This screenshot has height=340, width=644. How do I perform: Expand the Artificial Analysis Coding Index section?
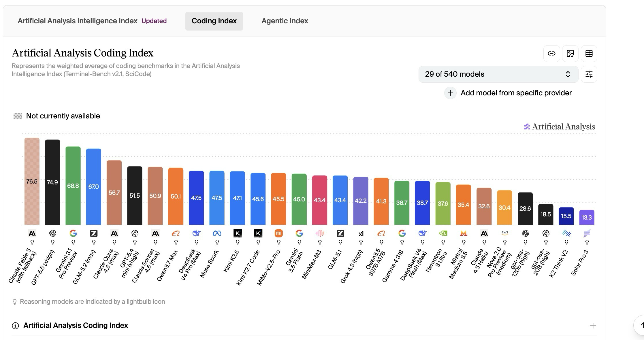pos(593,326)
